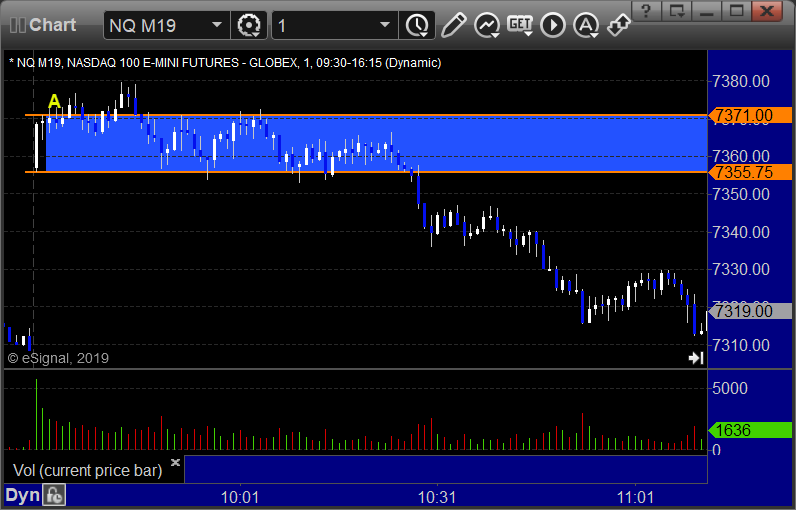
Task: Click the 11:01 time axis label
Action: [636, 497]
